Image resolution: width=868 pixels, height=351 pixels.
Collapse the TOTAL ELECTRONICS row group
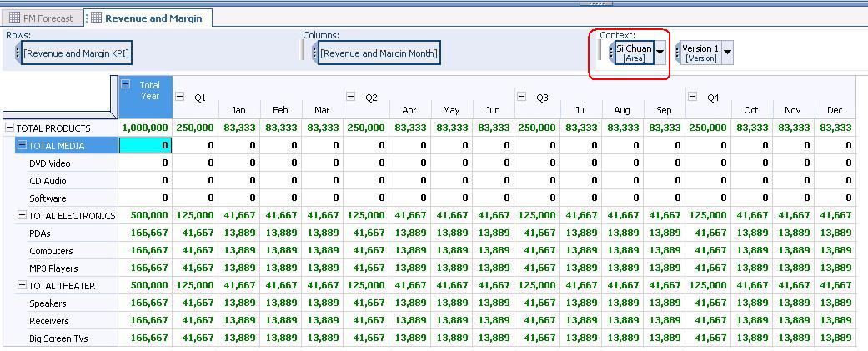tap(22, 216)
